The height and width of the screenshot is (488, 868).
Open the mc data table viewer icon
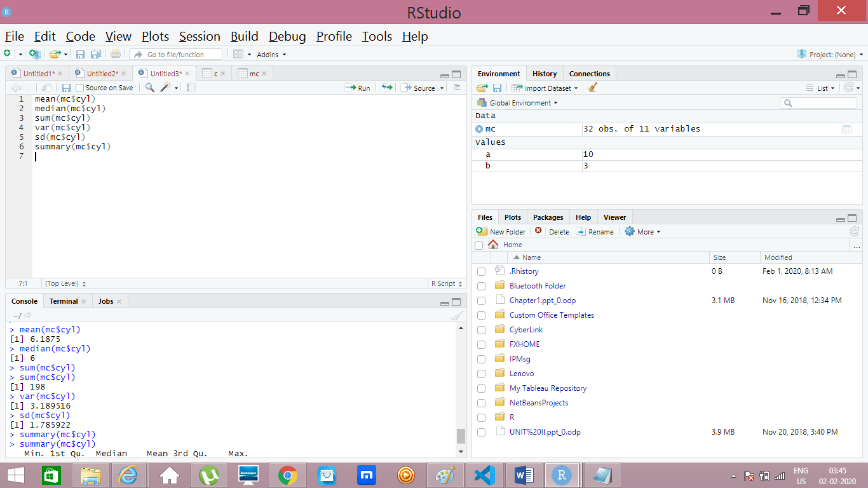tap(846, 129)
